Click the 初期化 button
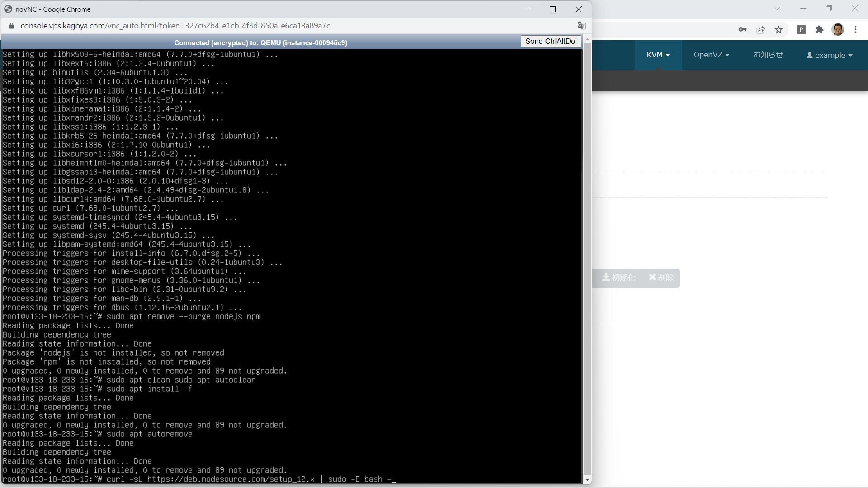The width and height of the screenshot is (868, 488). (x=619, y=278)
